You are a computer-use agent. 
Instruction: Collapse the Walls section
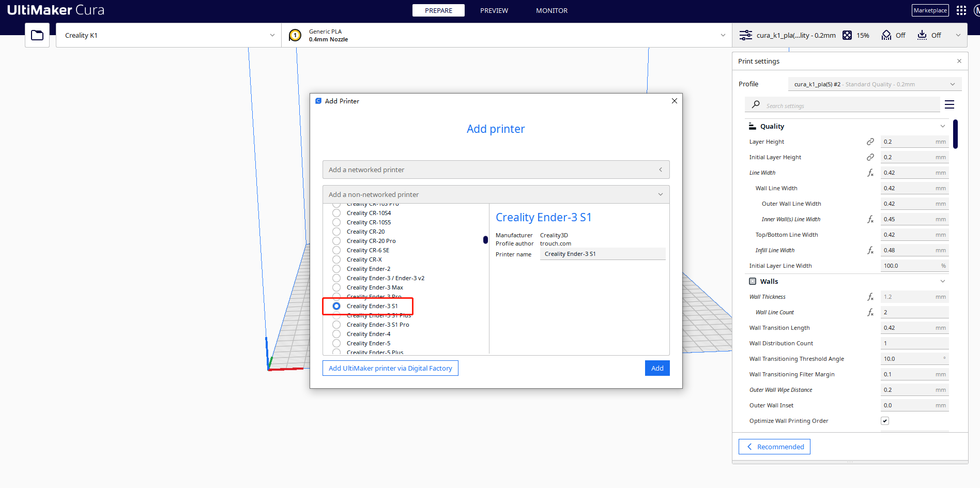[943, 281]
